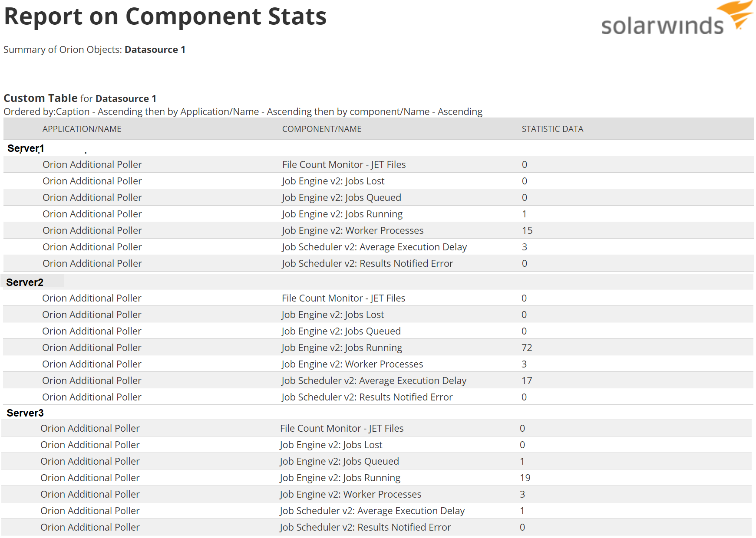Image resolution: width=756 pixels, height=538 pixels.
Task: Click the Custom Table heading
Action: pos(40,98)
